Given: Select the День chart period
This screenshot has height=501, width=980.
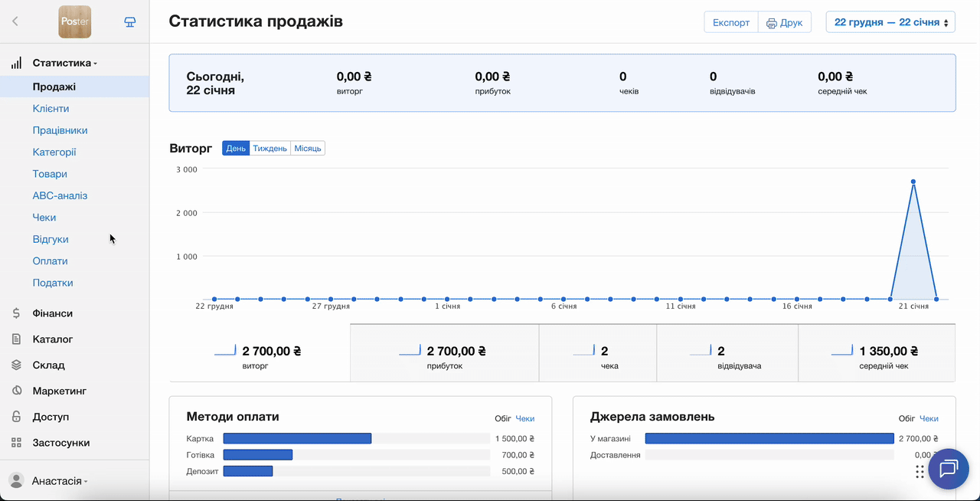Looking at the screenshot, I should click(x=236, y=148).
